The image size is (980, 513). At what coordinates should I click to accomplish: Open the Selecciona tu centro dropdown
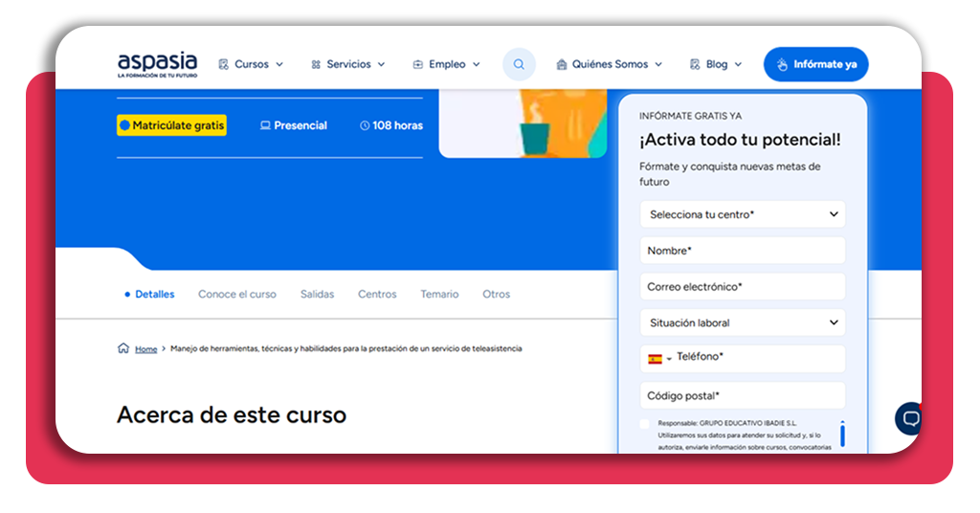click(743, 214)
